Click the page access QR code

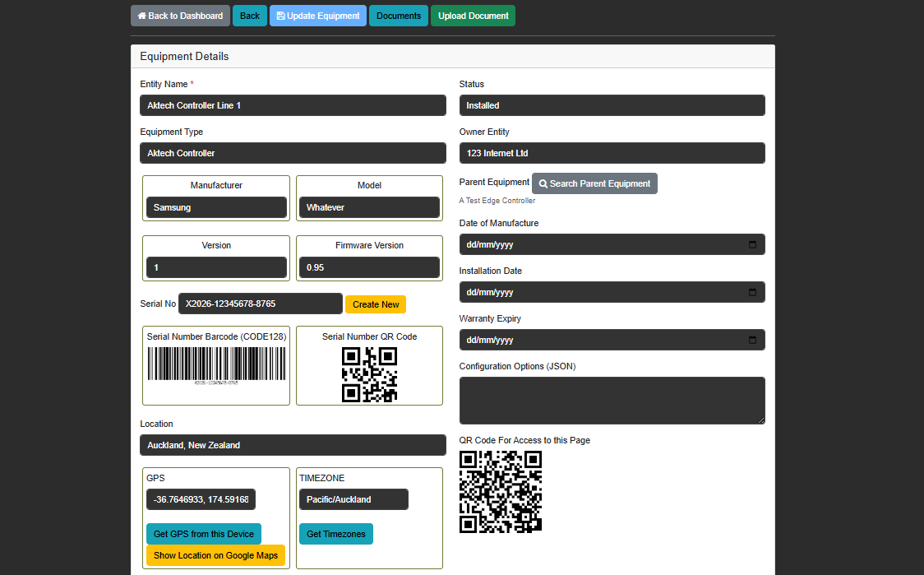pyautogui.click(x=500, y=491)
